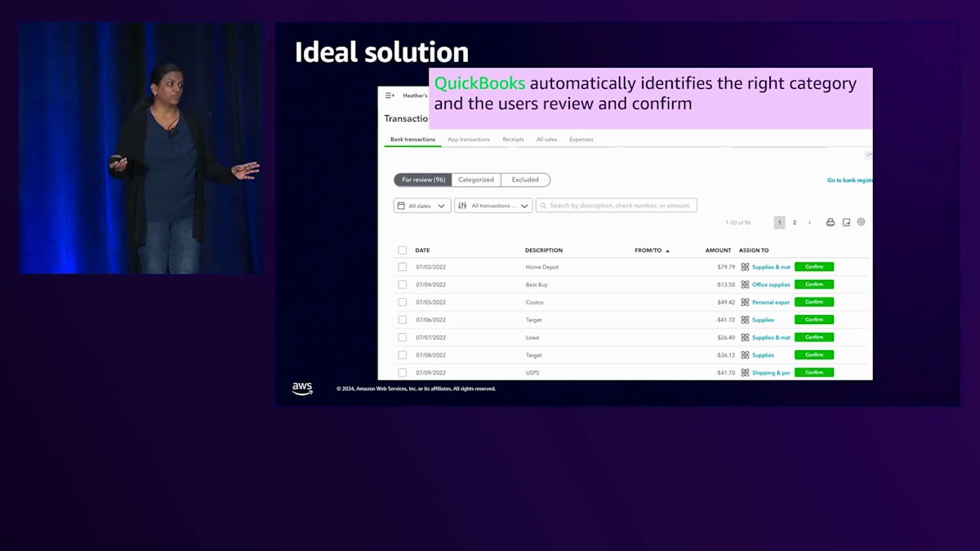Viewport: 980px width, 551px height.
Task: Open the Personal expenses category link
Action: click(771, 302)
